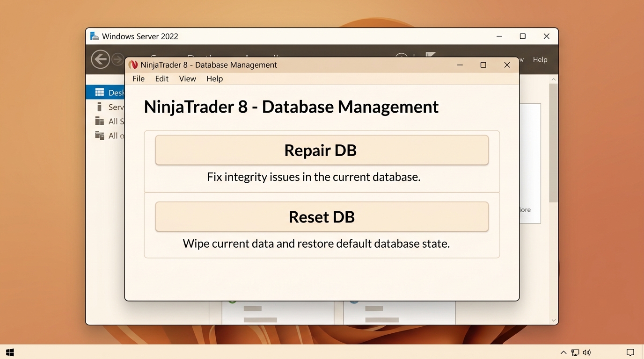Open the notification center in taskbar
Image resolution: width=644 pixels, height=359 pixels.
point(630,352)
